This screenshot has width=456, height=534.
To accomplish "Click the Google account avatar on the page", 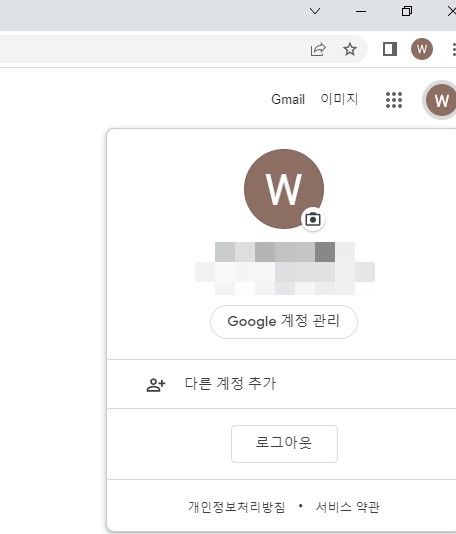I will click(440, 101).
